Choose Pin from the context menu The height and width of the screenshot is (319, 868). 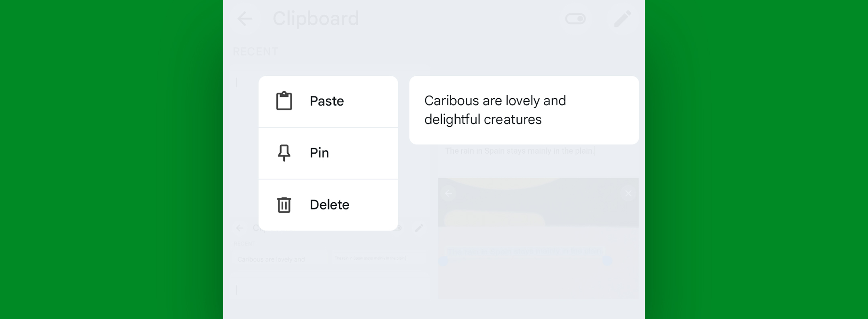319,153
